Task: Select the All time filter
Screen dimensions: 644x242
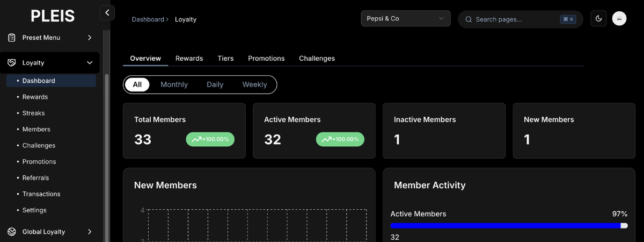Action: [137, 84]
